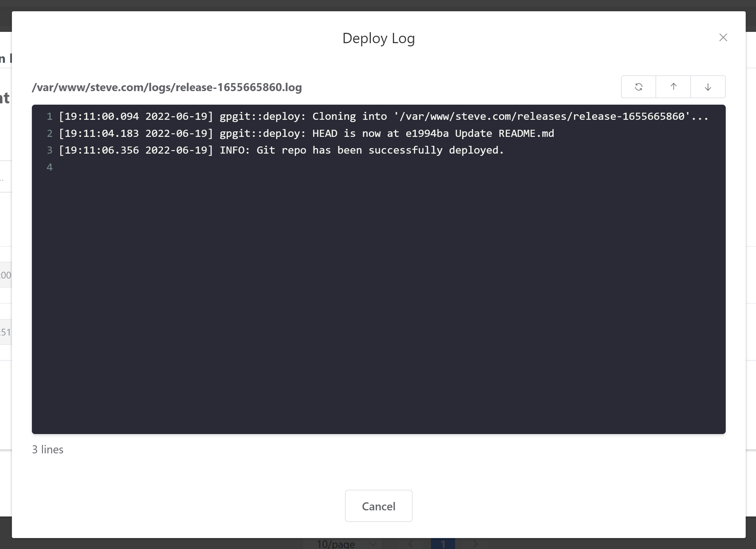The height and width of the screenshot is (549, 756).
Task: Click the release-1655665860.log file path heading
Action: point(167,88)
